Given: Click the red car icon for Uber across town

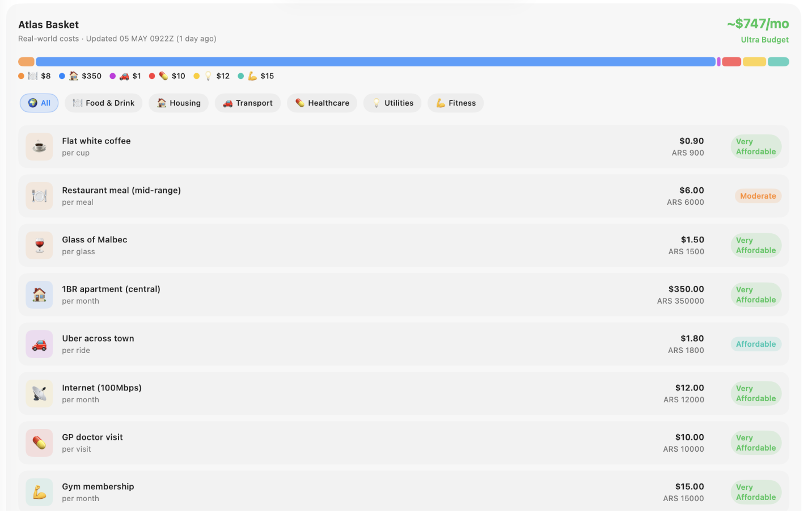Looking at the screenshot, I should click(39, 344).
